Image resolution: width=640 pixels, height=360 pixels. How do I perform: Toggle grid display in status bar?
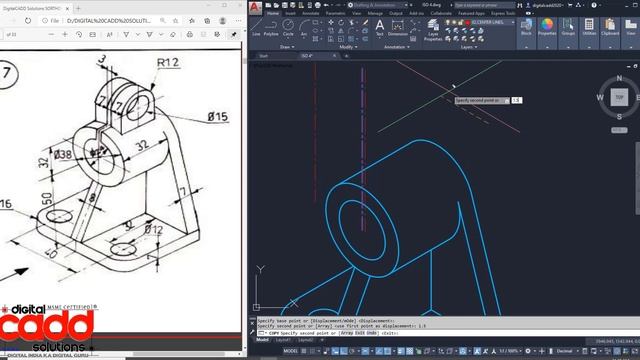[x=304, y=351]
